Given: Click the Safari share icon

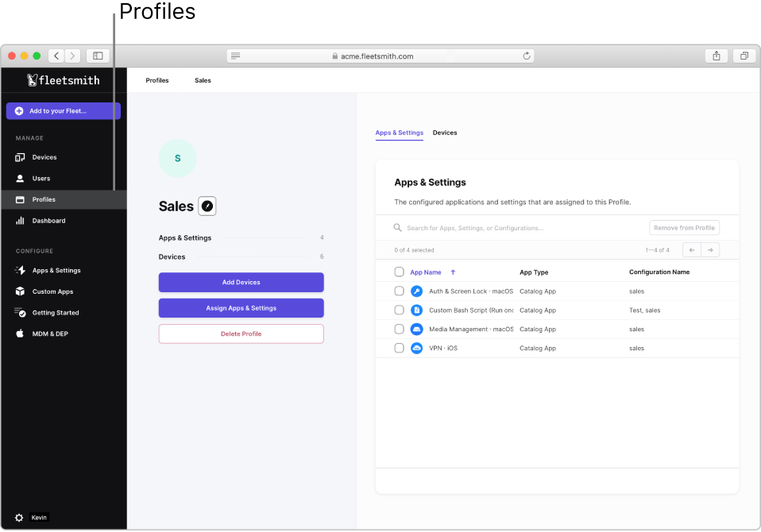Looking at the screenshot, I should (x=716, y=56).
